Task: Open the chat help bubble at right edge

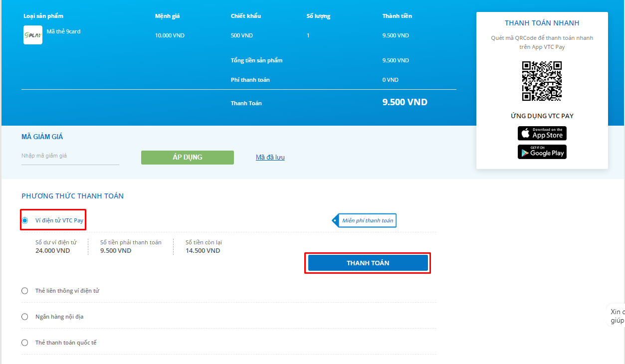Action: tap(616, 316)
